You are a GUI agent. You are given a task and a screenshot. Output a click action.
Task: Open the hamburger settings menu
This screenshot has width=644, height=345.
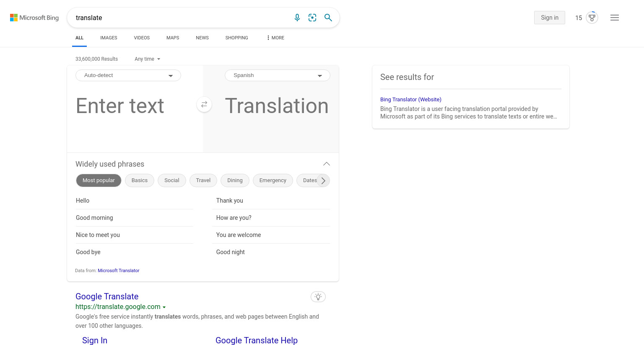(x=615, y=18)
